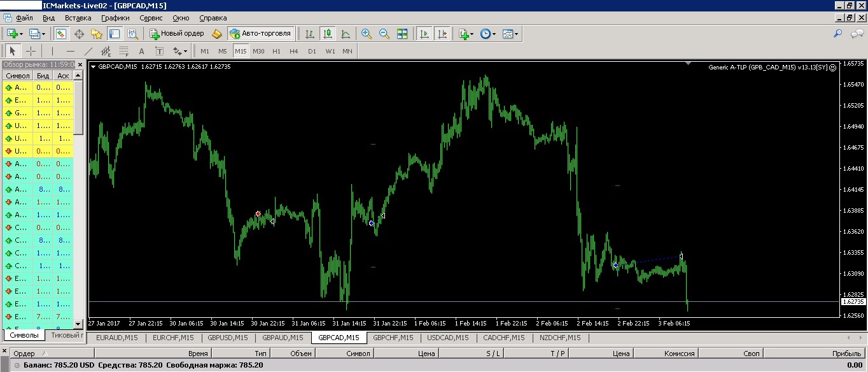Select the Vertical Line tool

point(52,51)
